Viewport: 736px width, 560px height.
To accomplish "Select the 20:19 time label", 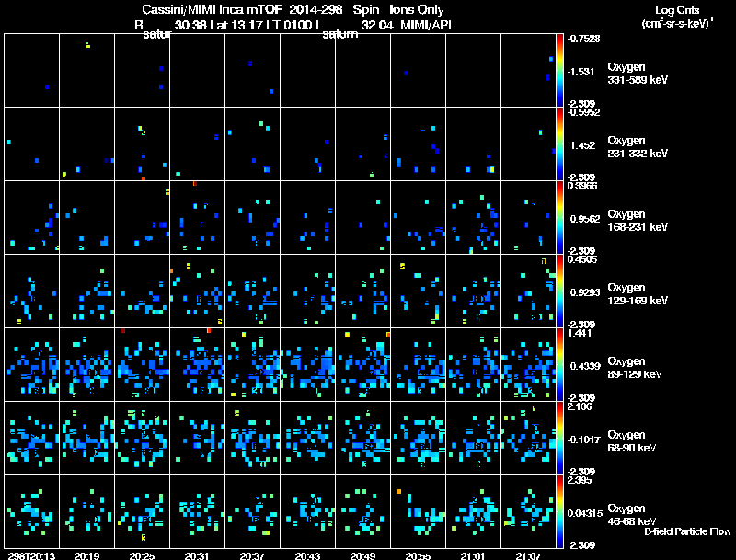I will pyautogui.click(x=86, y=555).
